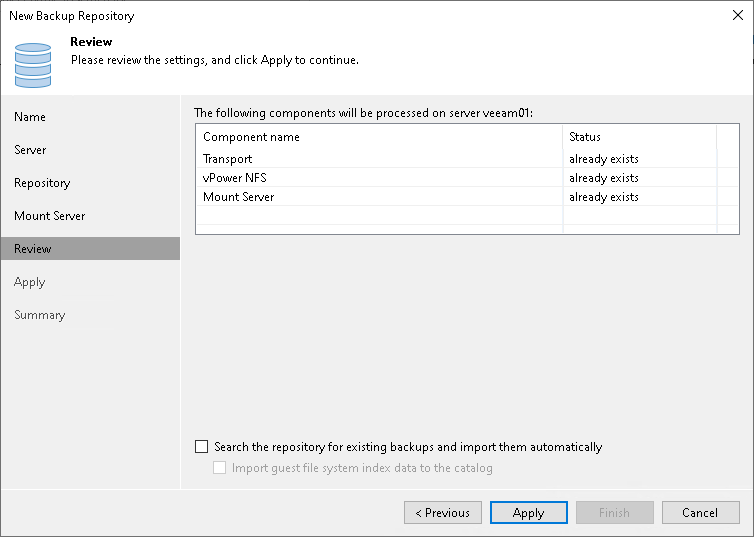Select the Review step in sidebar
This screenshot has width=754, height=537.
(x=33, y=249)
